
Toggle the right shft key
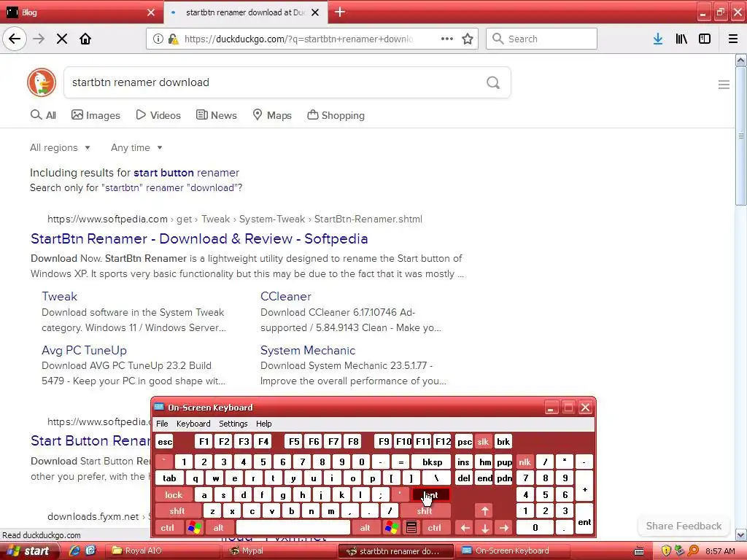[x=425, y=511]
